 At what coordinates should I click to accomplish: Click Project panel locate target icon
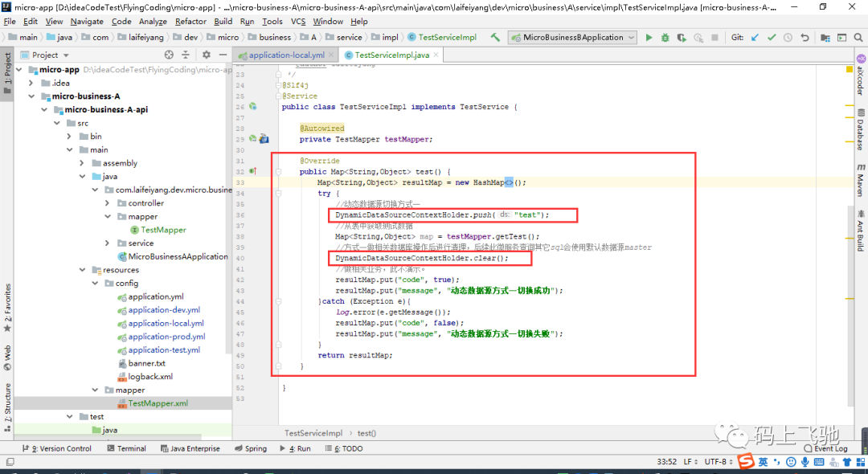point(169,55)
